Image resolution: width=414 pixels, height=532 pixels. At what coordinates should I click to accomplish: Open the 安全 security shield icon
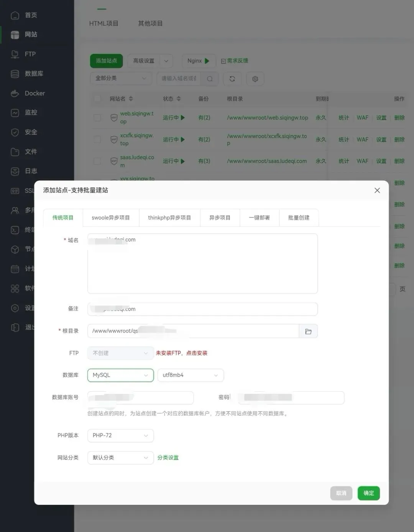pyautogui.click(x=15, y=132)
